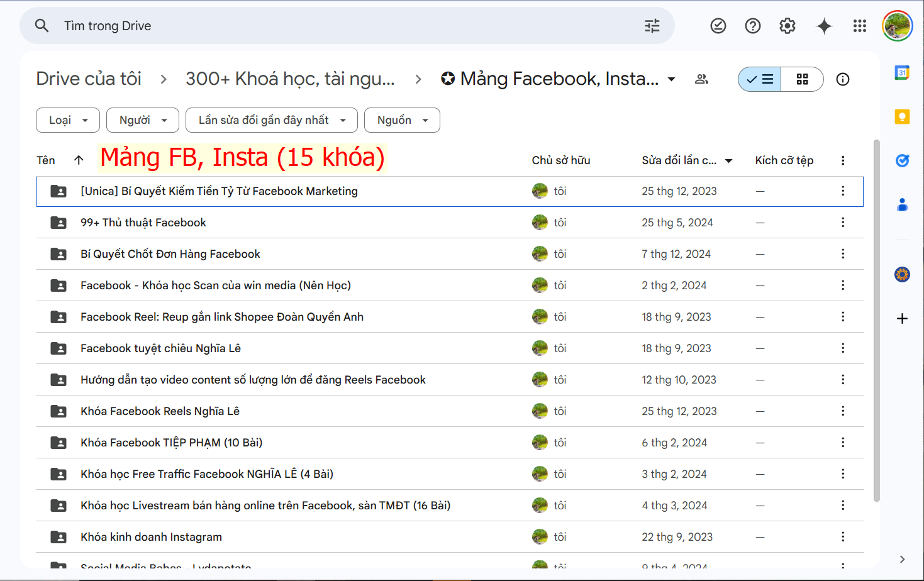Click the date 22 thg 9, 2023

(x=677, y=537)
